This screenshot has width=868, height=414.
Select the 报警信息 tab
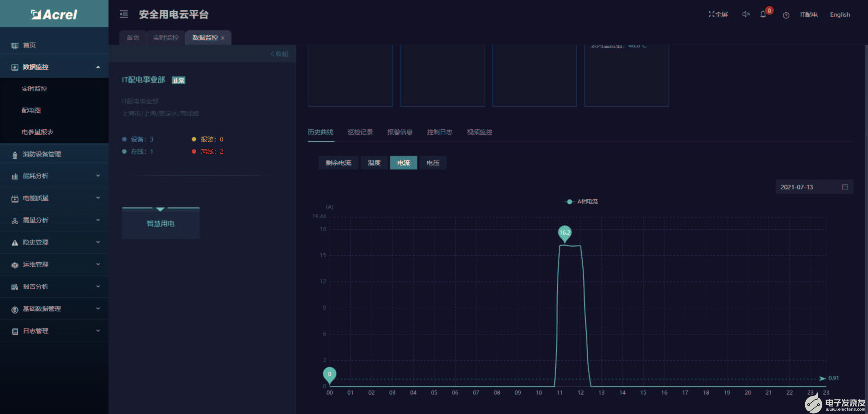click(400, 132)
